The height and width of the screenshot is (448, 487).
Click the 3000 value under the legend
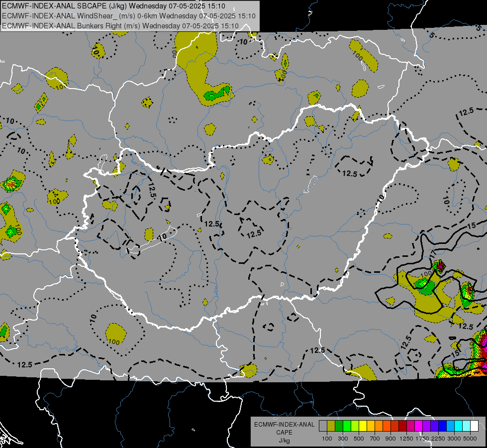pos(454,439)
